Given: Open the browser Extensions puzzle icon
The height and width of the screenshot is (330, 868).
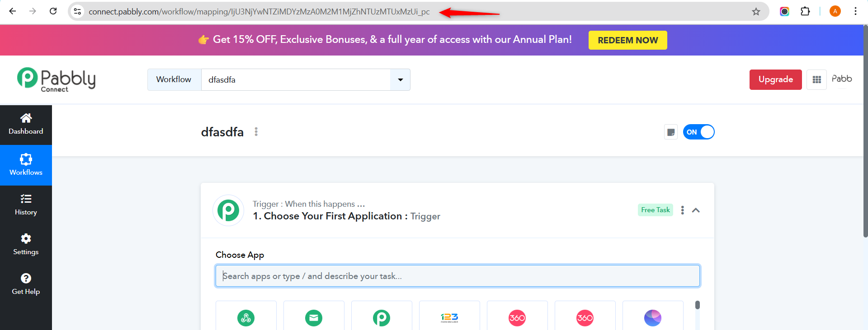Looking at the screenshot, I should [x=805, y=12].
